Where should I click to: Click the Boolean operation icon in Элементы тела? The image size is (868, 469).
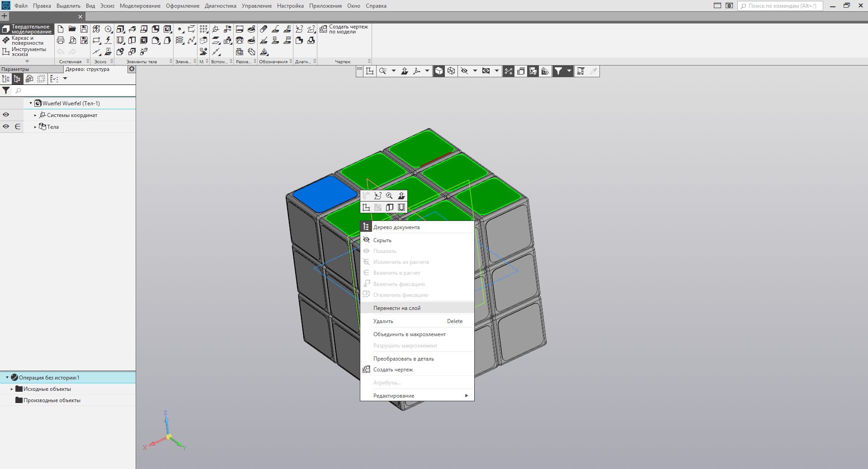point(120,52)
